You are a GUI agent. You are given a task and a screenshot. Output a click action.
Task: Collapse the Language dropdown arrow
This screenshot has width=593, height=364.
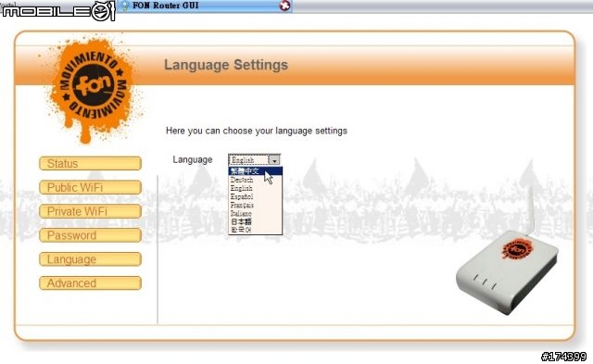(274, 160)
